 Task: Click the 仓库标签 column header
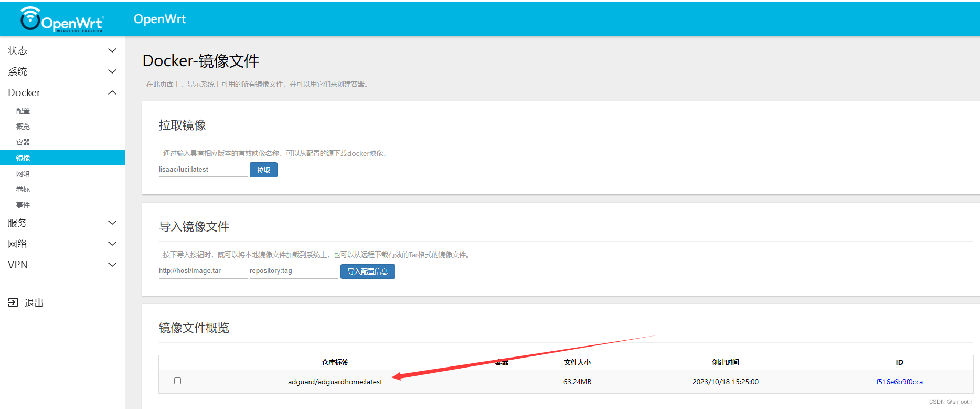(x=335, y=362)
